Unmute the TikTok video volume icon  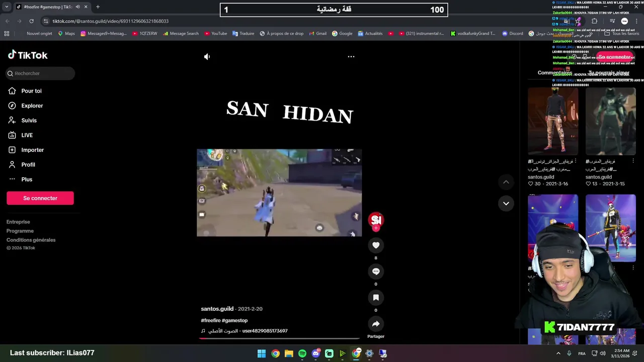click(207, 57)
